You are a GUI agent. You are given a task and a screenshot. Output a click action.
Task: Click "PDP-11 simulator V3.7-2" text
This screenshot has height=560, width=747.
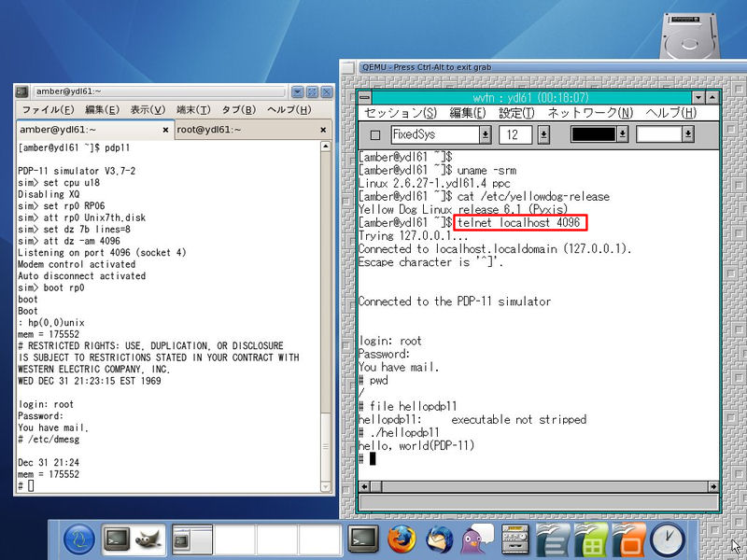tap(77, 171)
